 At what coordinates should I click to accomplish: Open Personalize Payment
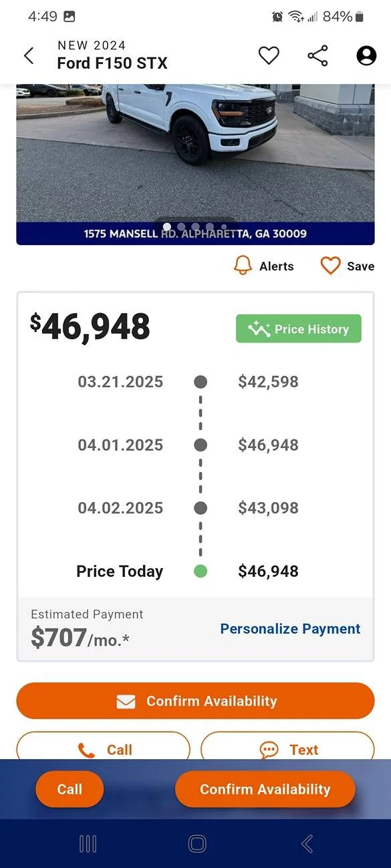289,628
